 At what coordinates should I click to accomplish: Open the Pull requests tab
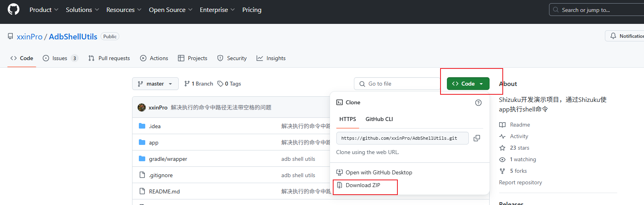pyautogui.click(x=109, y=58)
